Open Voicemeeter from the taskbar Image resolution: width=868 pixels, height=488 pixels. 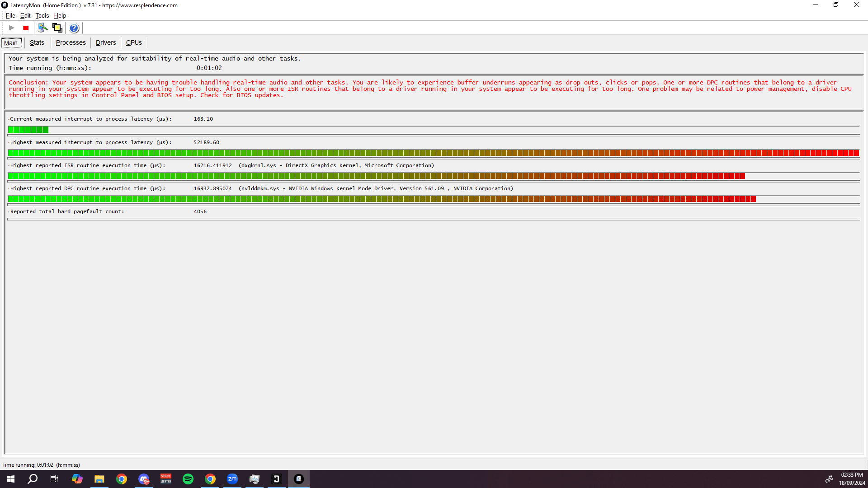coord(166,479)
